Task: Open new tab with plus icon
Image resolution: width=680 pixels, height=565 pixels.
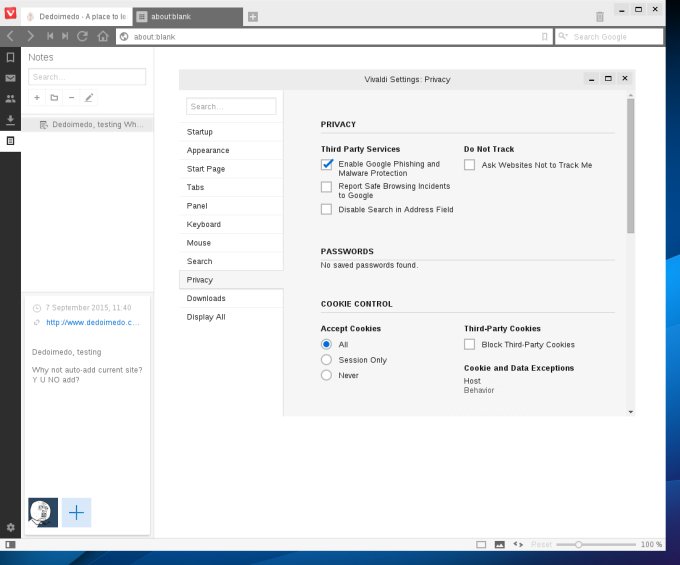Action: pos(253,16)
